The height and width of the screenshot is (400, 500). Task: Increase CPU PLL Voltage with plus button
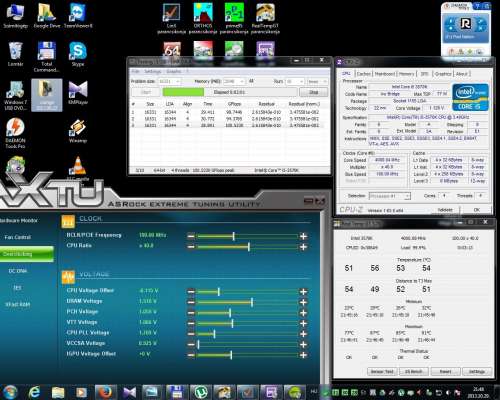303,334
